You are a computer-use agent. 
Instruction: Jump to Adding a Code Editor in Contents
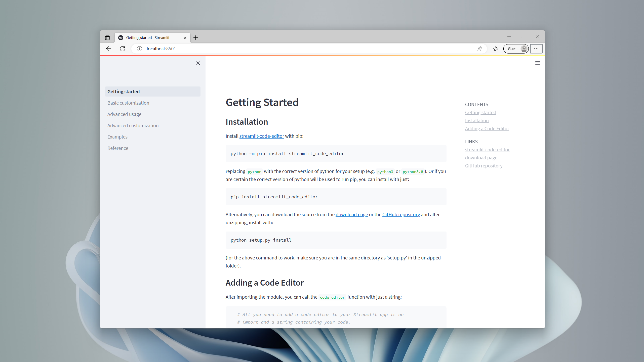click(487, 128)
